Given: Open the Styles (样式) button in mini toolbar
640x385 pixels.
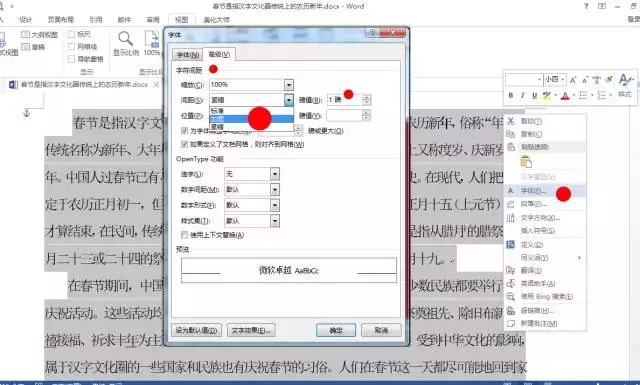Looking at the screenshot, I should pos(625,85).
